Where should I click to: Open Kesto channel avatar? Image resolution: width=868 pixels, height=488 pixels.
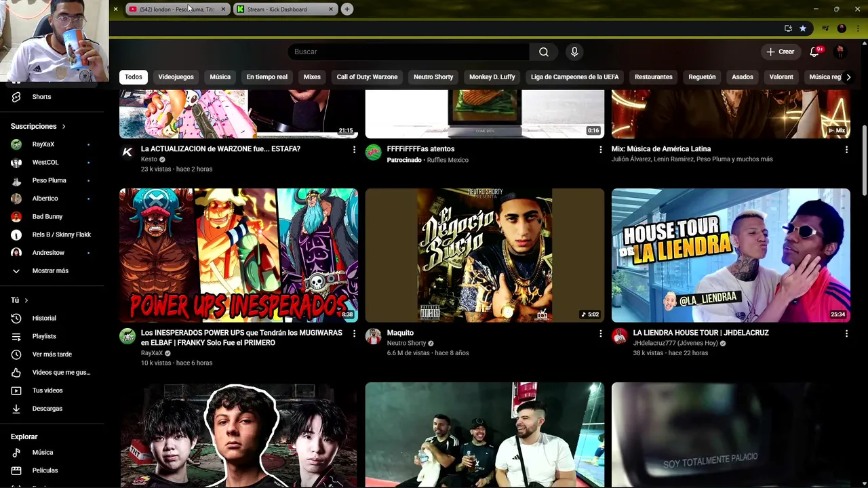127,152
